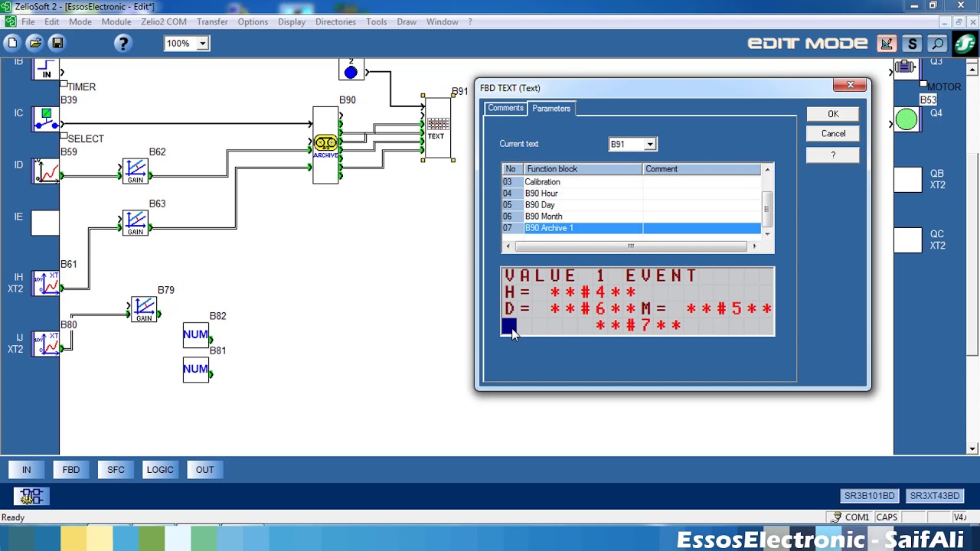This screenshot has height=551, width=980.
Task: Select the Q3 MOTOR output block
Action: (x=906, y=69)
